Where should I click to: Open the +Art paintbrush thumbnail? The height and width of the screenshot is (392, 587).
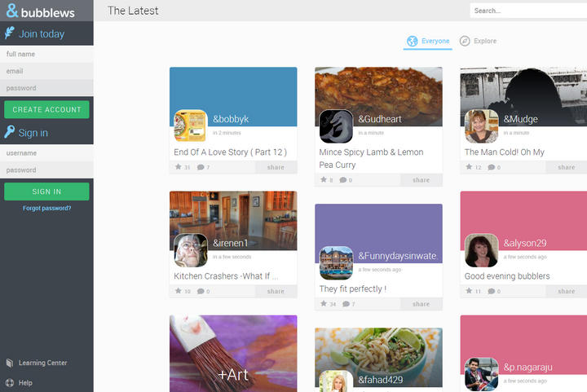(233, 354)
